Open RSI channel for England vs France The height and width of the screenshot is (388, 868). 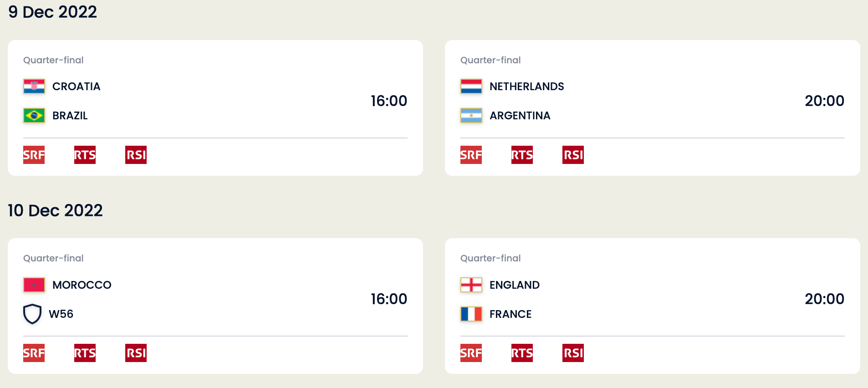[x=573, y=353]
